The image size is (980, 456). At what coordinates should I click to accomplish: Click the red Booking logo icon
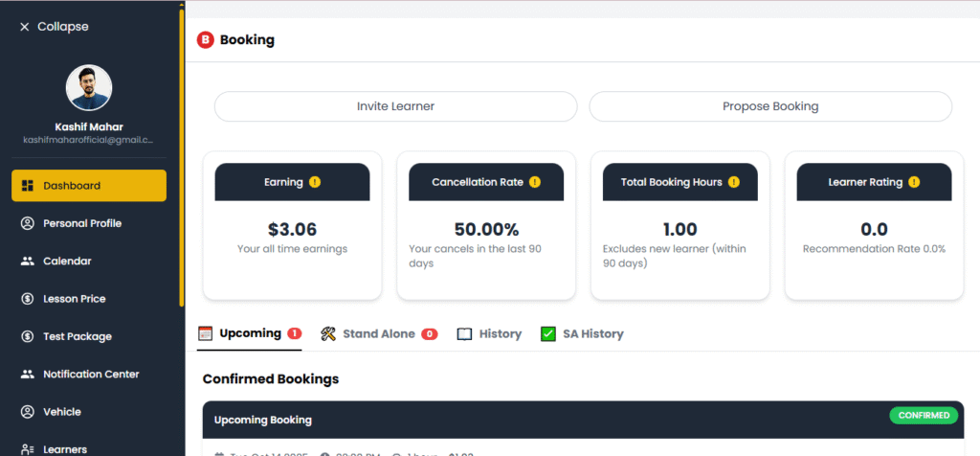(205, 40)
